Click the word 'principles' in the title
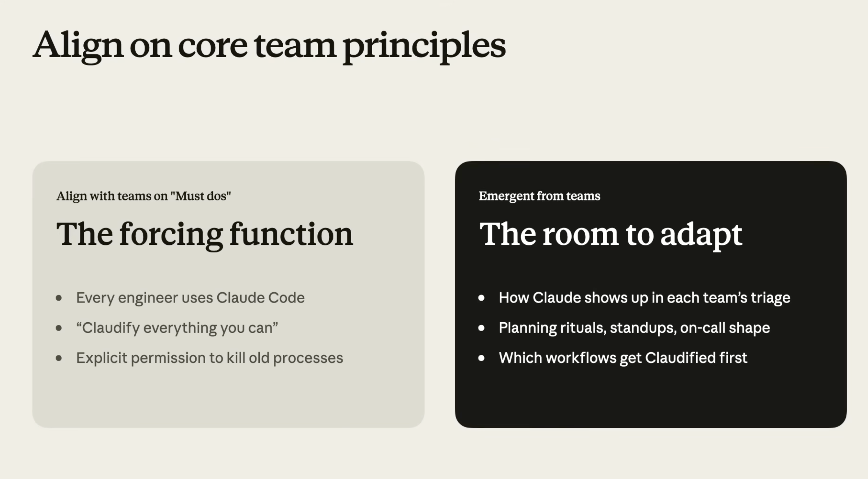 tap(424, 47)
